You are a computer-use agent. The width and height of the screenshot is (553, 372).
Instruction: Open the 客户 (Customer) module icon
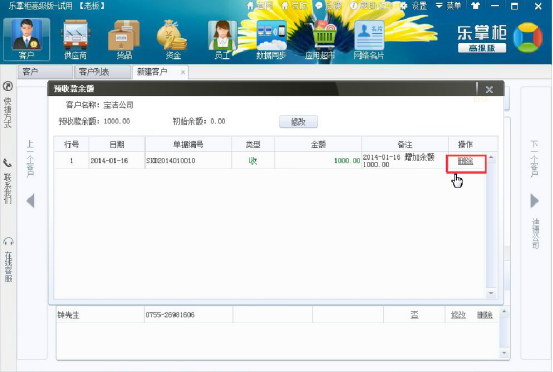[x=26, y=39]
